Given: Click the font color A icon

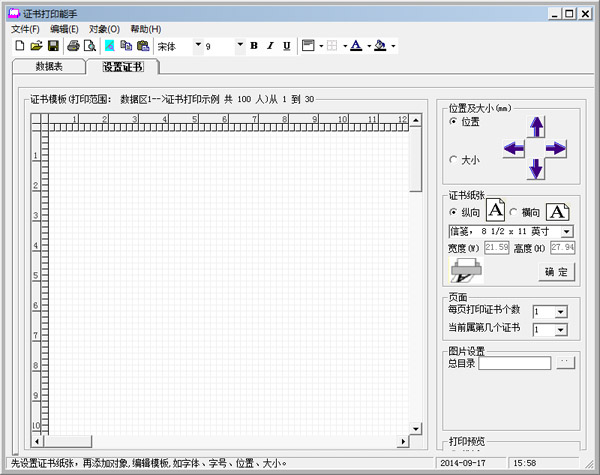Looking at the screenshot, I should point(356,46).
